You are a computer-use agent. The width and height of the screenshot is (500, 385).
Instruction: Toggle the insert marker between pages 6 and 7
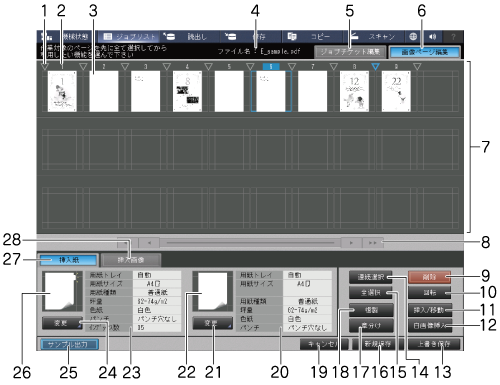tap(292, 67)
